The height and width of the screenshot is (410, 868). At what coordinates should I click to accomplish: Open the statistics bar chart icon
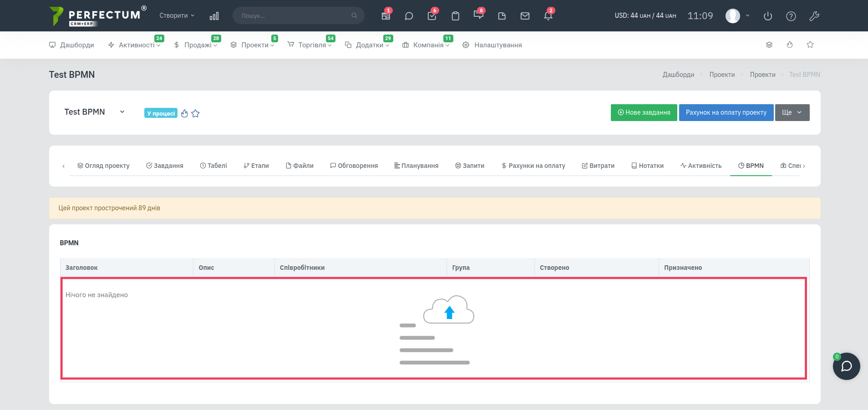tap(214, 16)
